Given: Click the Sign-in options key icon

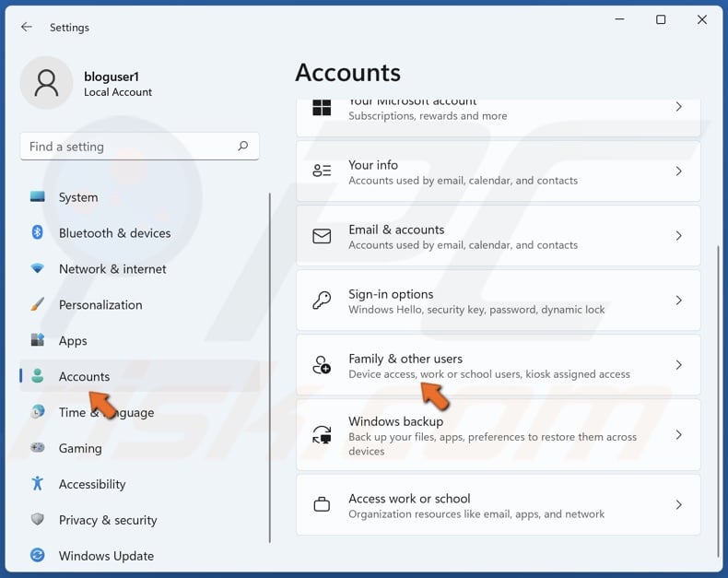Looking at the screenshot, I should pos(322,301).
